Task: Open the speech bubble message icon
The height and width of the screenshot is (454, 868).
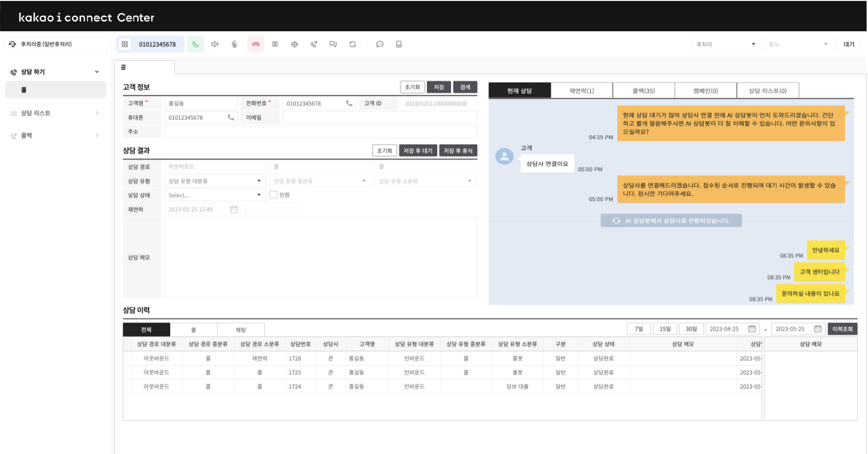Action: point(379,44)
